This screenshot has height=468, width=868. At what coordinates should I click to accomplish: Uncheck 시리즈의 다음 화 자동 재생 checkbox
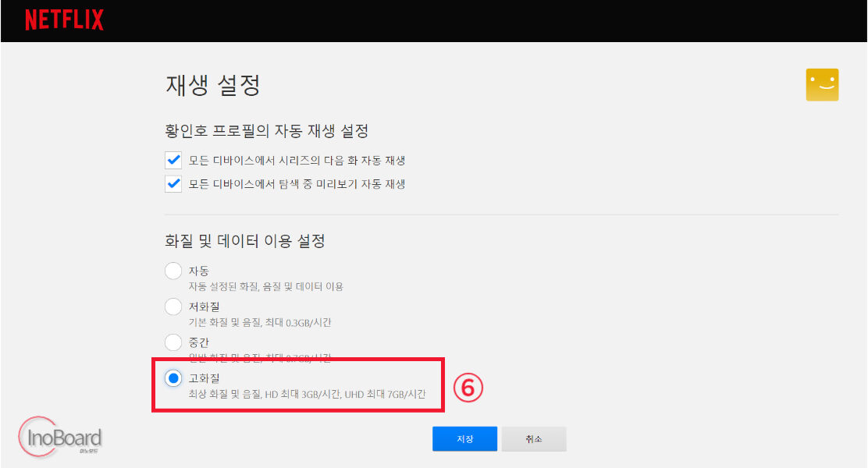173,160
